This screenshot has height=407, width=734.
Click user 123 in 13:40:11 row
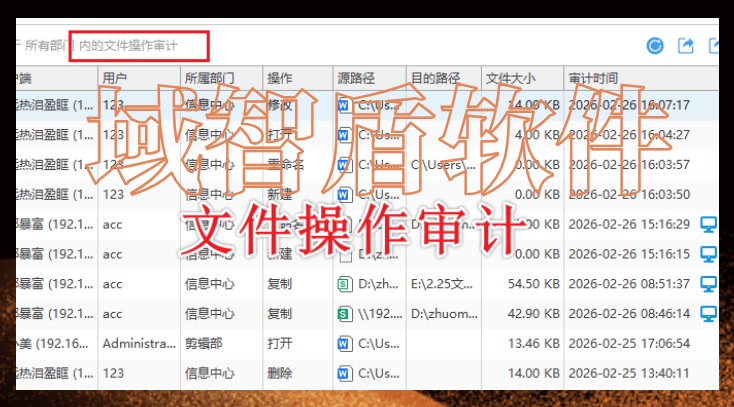pos(113,373)
